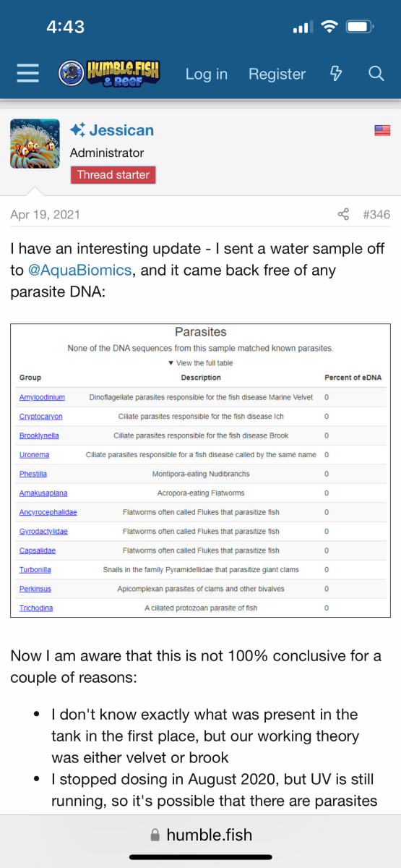Tap the Humble.Fish & Reef logo

[x=109, y=74]
